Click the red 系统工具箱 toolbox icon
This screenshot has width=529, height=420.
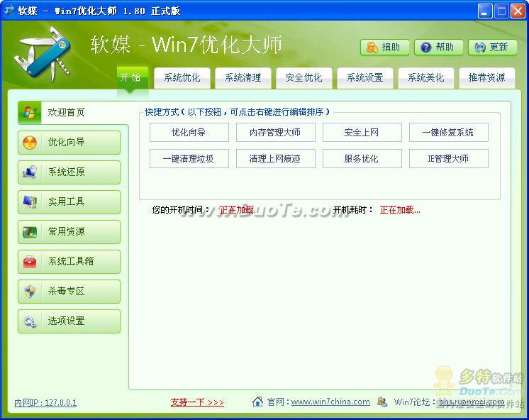[30, 262]
